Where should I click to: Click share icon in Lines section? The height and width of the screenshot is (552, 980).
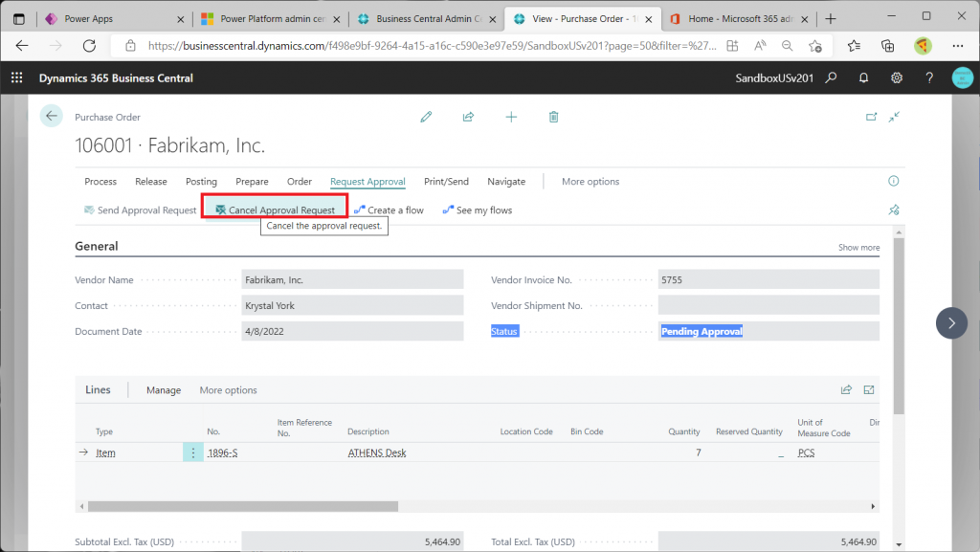pyautogui.click(x=846, y=389)
